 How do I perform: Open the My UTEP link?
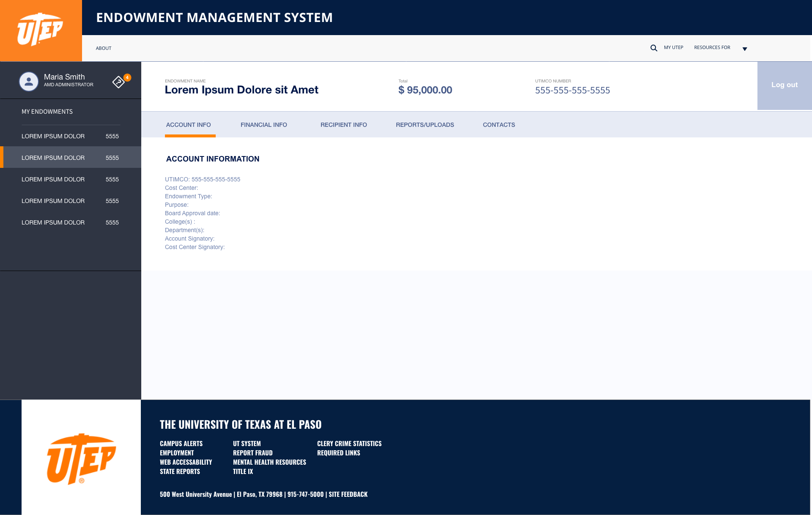click(674, 47)
